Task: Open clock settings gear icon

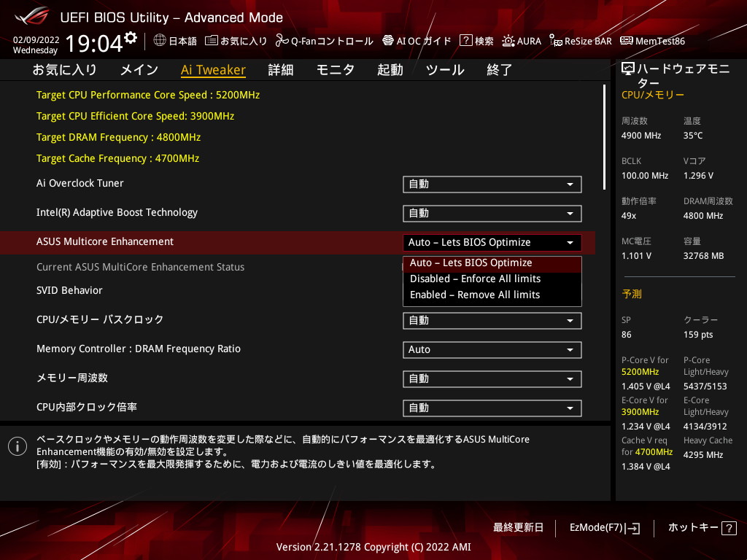Action: click(131, 38)
